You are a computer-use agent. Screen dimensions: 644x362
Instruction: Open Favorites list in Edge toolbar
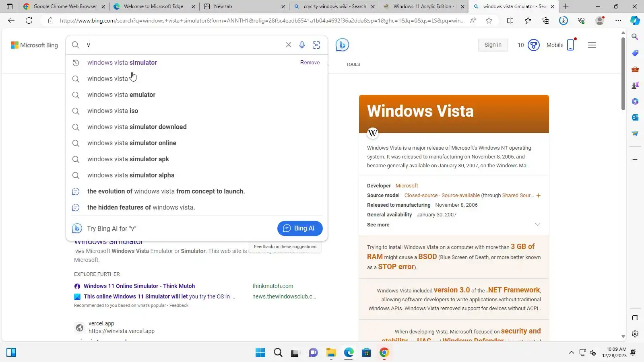pyautogui.click(x=528, y=21)
